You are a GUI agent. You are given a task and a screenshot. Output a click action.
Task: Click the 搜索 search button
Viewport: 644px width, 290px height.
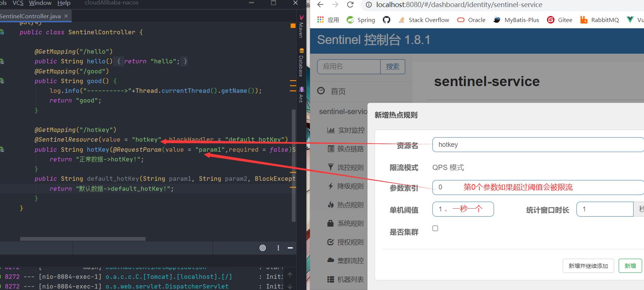click(393, 66)
